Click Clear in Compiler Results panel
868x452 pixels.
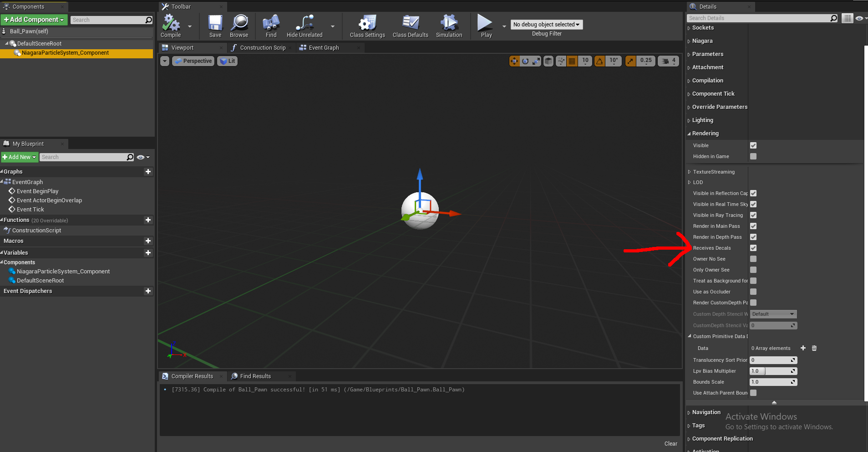point(670,443)
